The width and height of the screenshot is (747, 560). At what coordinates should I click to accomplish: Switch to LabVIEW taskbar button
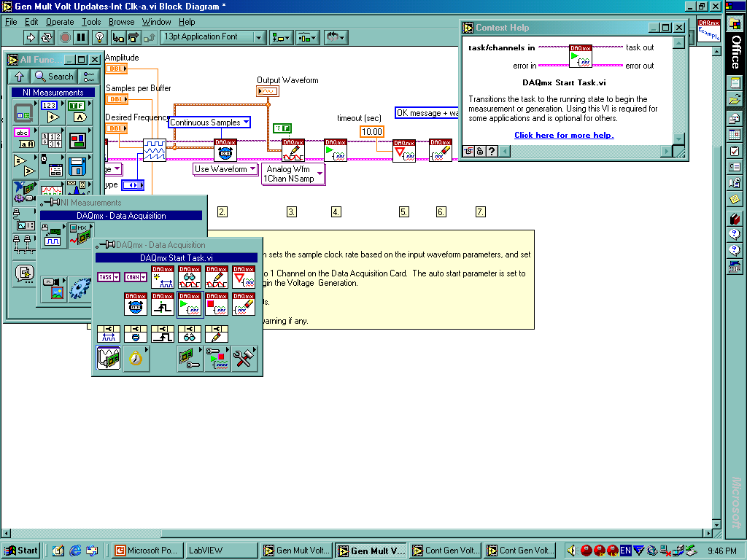[x=220, y=551]
